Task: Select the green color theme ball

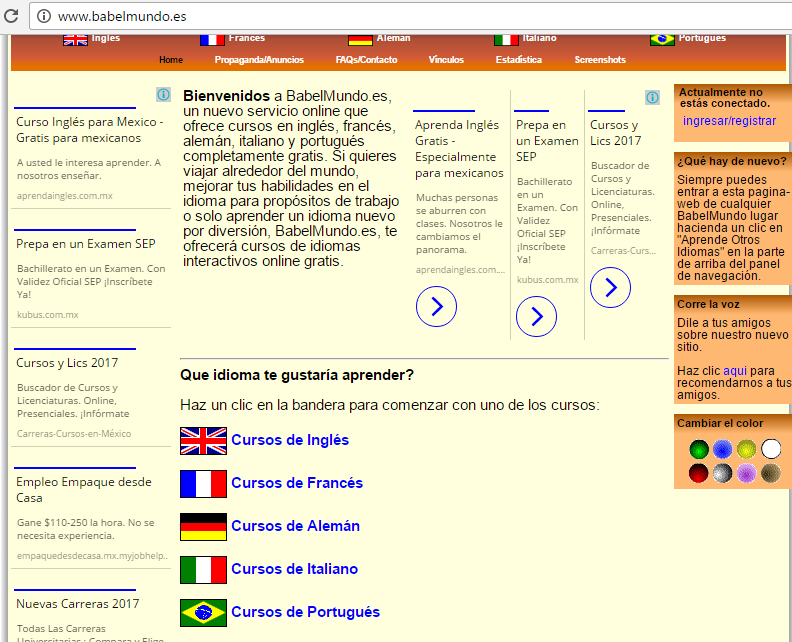Action: click(x=699, y=449)
